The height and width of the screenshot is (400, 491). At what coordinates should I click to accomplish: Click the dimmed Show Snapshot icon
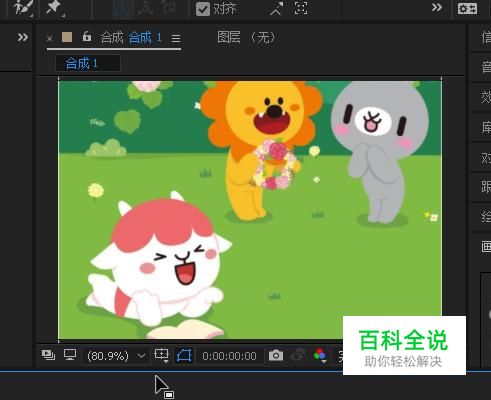tap(298, 355)
